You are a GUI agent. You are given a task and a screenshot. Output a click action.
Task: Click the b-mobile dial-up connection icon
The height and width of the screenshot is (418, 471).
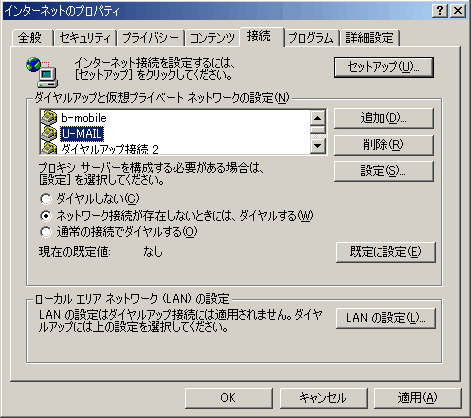click(49, 117)
